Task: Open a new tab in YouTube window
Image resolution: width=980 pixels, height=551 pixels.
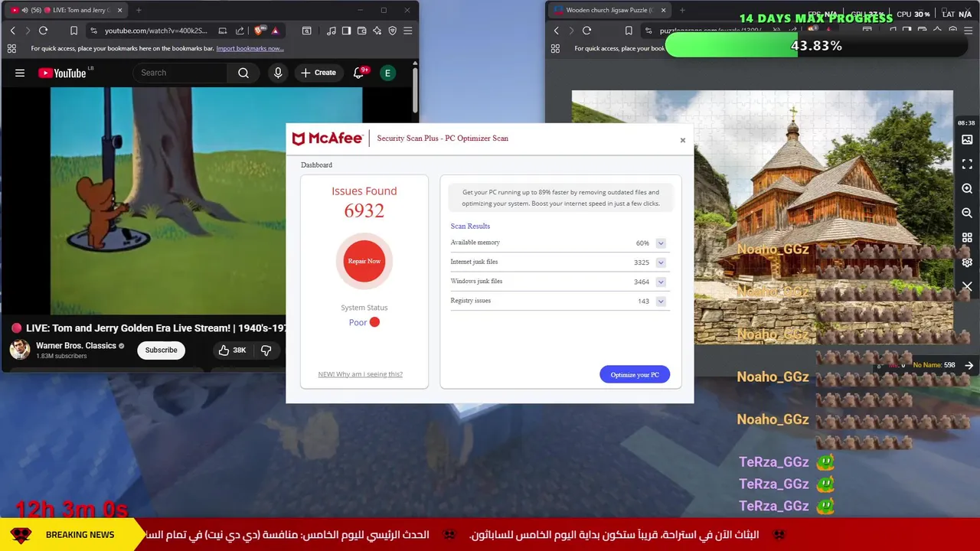Action: click(x=139, y=10)
